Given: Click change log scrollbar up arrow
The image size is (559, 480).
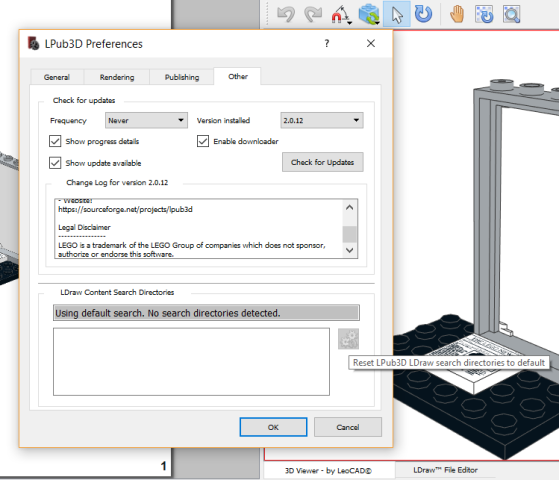Looking at the screenshot, I should (x=349, y=207).
